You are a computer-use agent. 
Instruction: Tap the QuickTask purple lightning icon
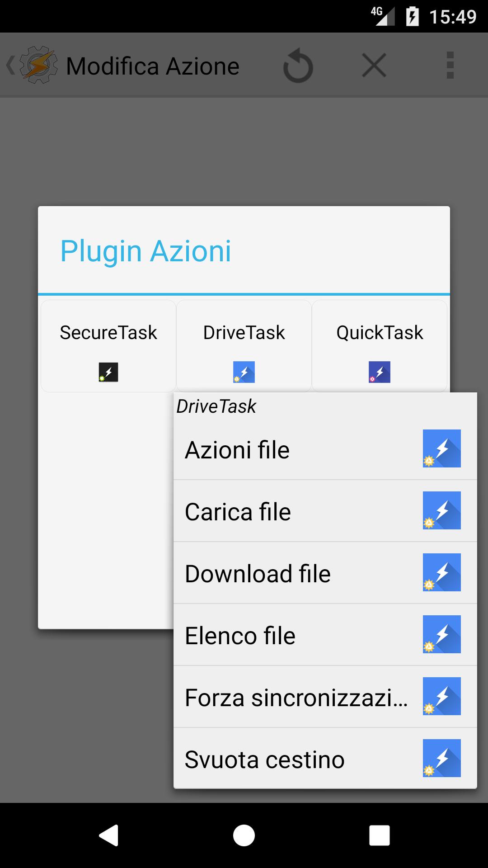tap(380, 372)
